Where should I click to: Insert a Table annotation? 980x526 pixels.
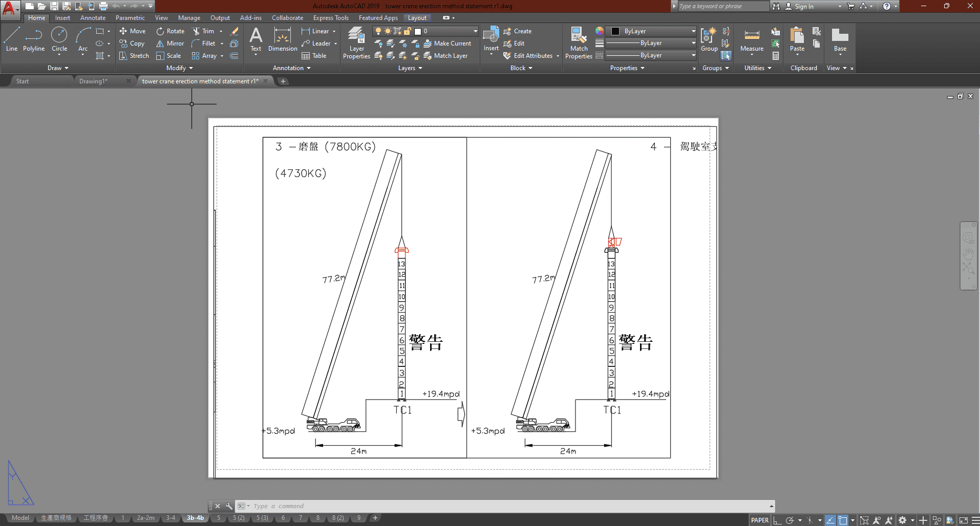coord(314,56)
